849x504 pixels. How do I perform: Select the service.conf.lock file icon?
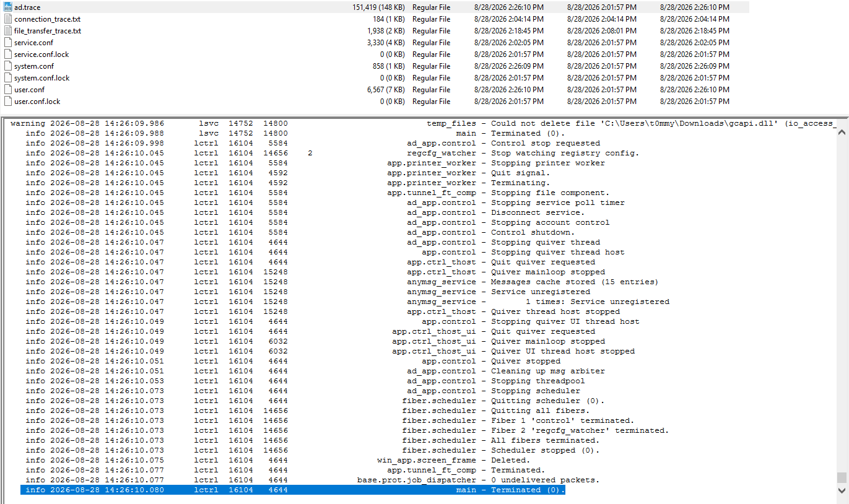tap(8, 54)
